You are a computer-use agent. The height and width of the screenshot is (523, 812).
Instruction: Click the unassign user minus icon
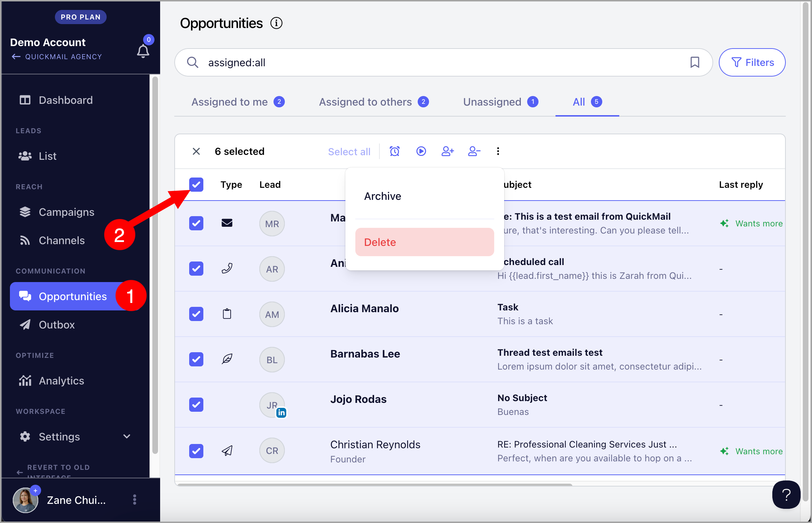[x=474, y=151]
